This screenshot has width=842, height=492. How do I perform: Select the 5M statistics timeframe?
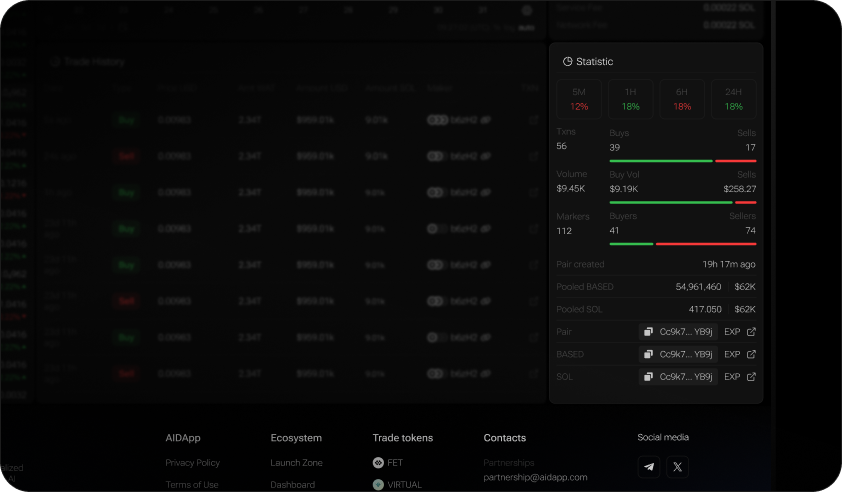(x=579, y=99)
